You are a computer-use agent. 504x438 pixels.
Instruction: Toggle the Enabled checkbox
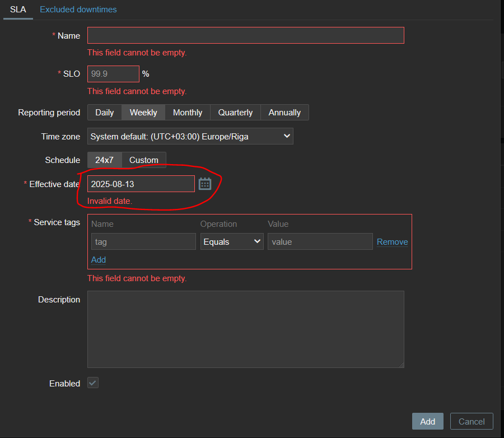point(93,383)
